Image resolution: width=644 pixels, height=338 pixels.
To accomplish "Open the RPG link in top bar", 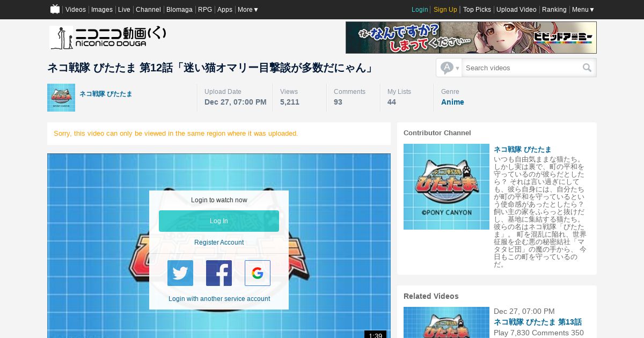I will [205, 10].
